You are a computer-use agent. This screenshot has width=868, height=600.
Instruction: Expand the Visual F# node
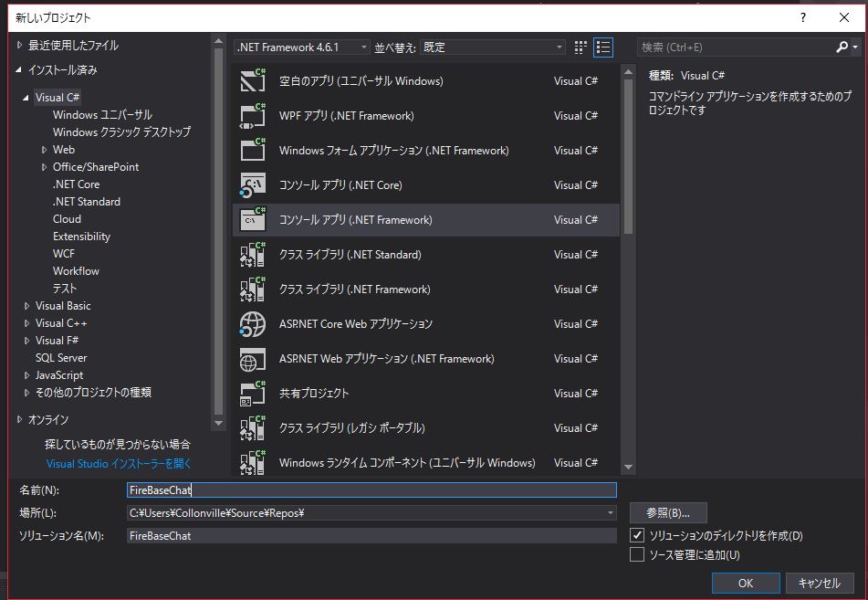(x=26, y=341)
